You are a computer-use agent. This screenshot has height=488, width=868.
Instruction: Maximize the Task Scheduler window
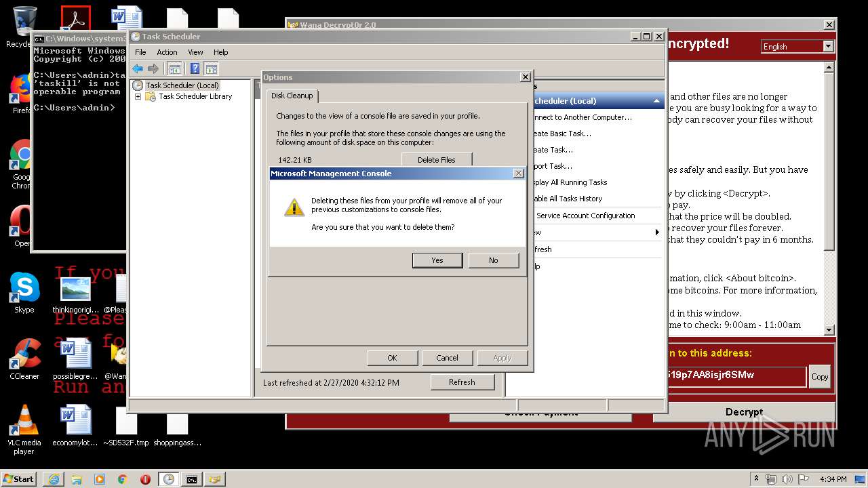click(646, 37)
